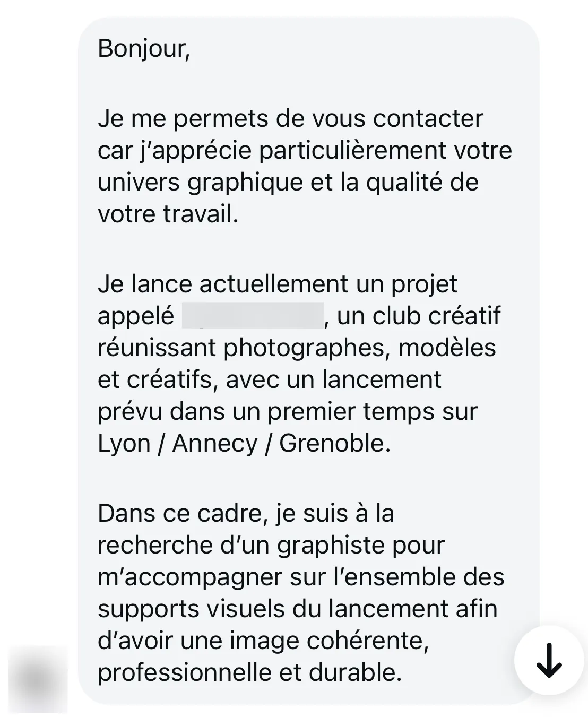Select the 'Bonjour,' greeting text
The height and width of the screenshot is (717, 588).
tap(144, 49)
